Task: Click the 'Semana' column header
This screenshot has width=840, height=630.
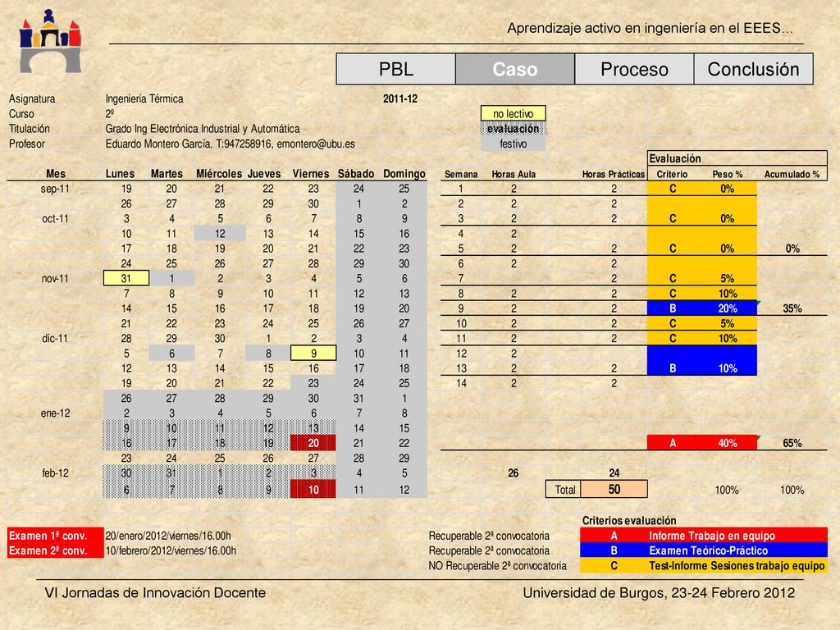Action: coord(461,174)
